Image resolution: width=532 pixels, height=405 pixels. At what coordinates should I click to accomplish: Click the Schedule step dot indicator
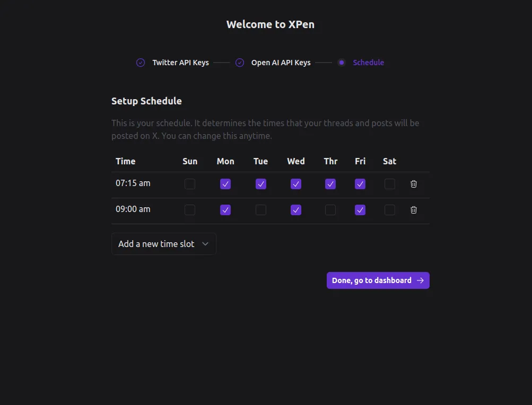point(342,63)
